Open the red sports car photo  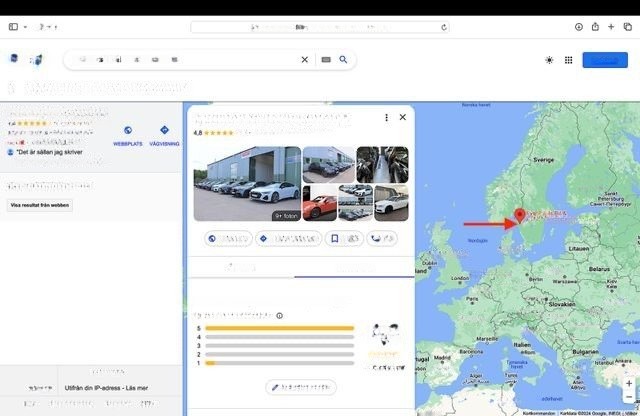tap(320, 203)
